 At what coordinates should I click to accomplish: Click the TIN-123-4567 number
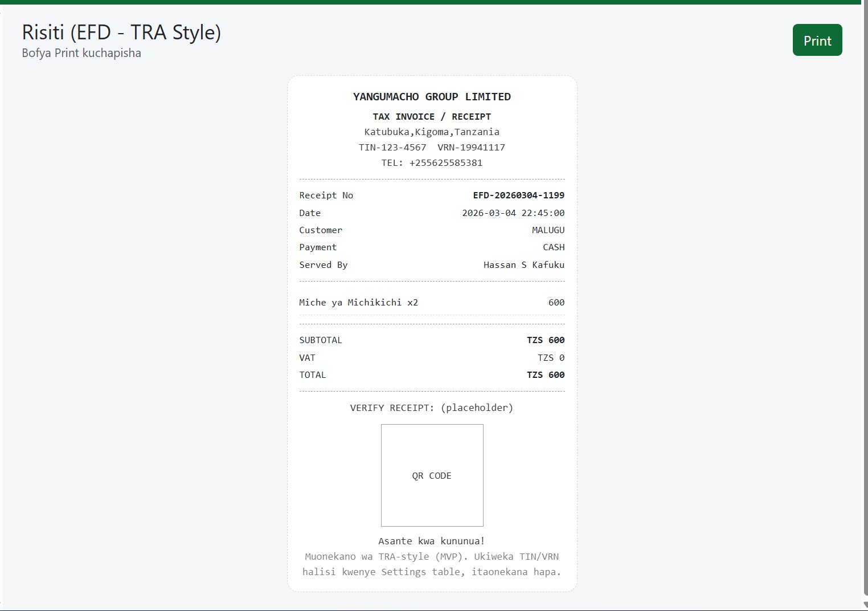click(392, 147)
